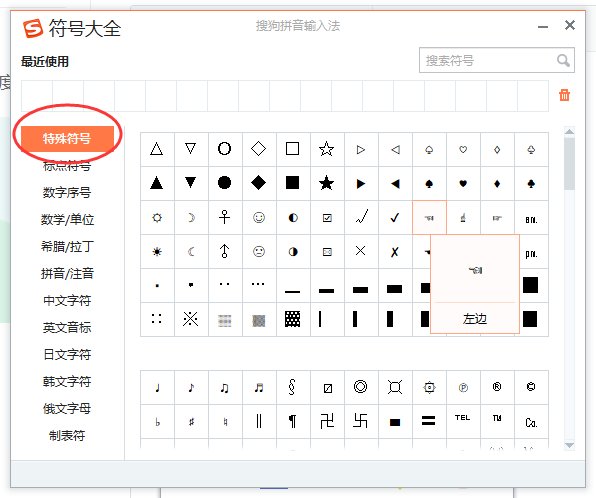Select the dotted checkerboard block symbol
Image resolution: width=596 pixels, height=498 pixels.
[293, 319]
